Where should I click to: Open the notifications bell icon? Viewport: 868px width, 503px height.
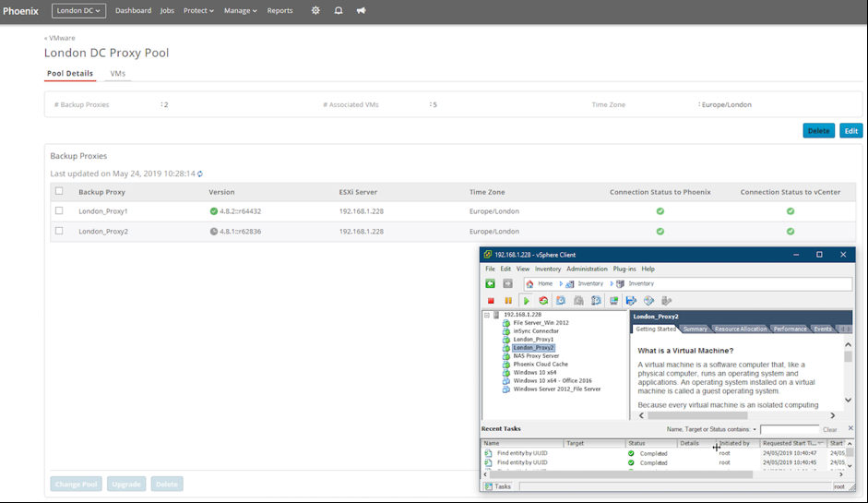coord(339,11)
